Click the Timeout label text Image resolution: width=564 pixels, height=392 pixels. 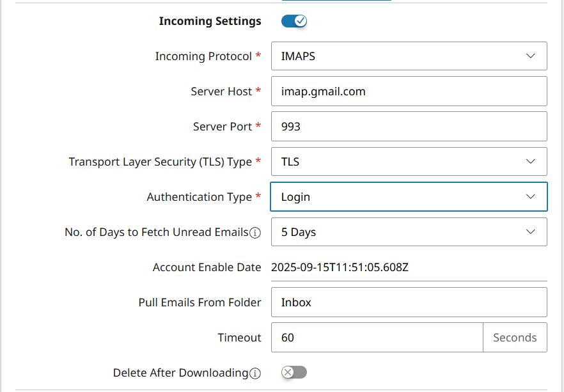[x=239, y=338]
